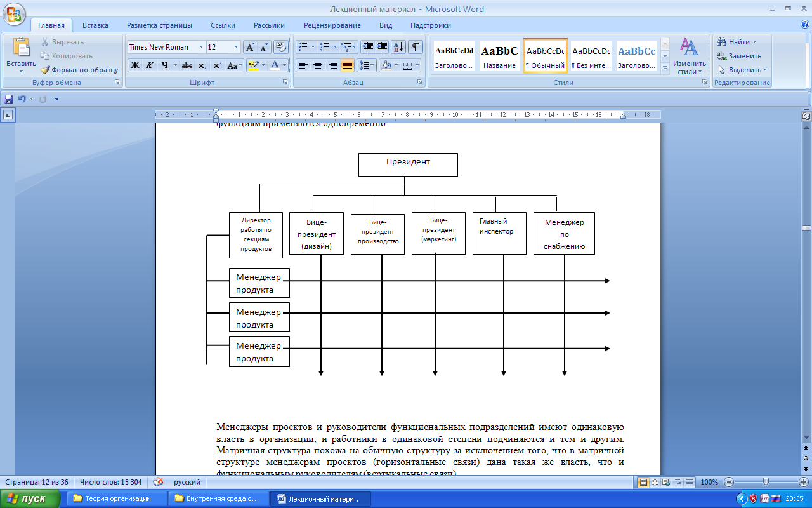Open the Разметка страницы tab
The image size is (812, 508).
point(159,25)
